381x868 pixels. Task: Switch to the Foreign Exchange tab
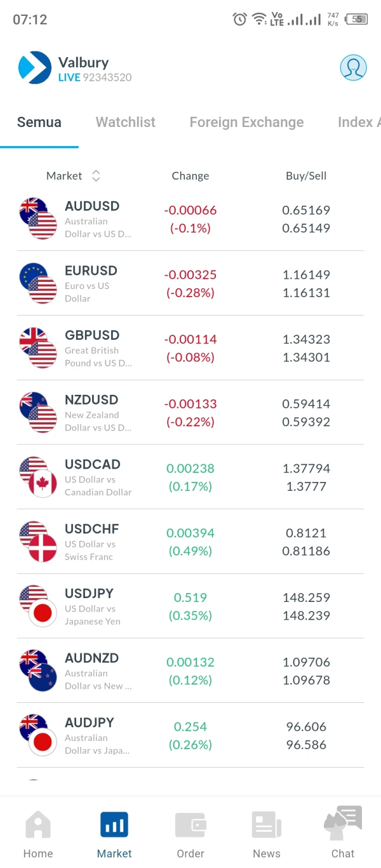click(x=246, y=122)
